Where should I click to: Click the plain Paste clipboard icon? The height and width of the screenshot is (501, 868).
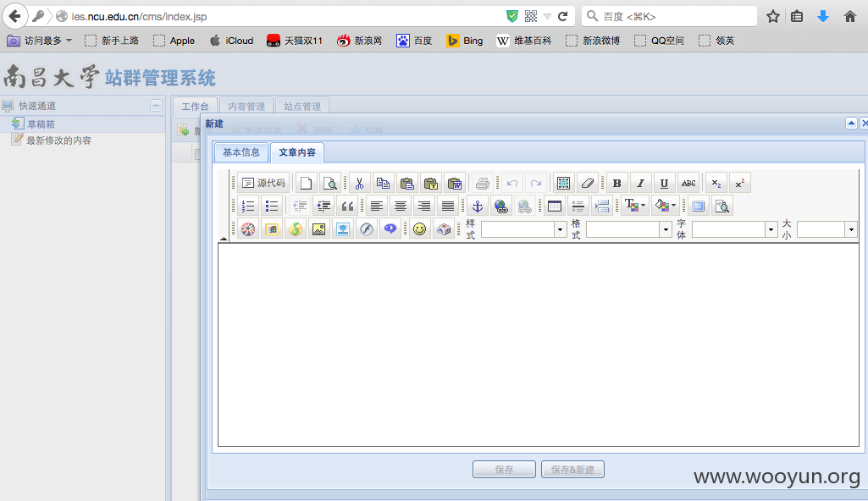(x=406, y=183)
